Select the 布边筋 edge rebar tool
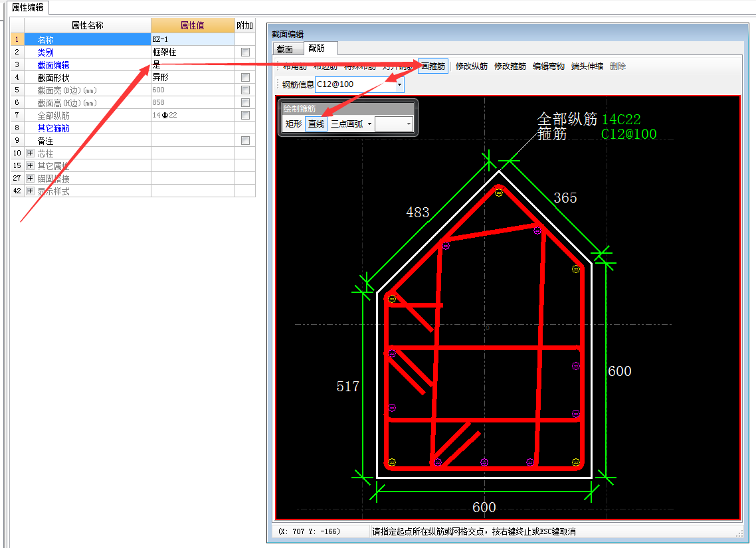 (326, 66)
